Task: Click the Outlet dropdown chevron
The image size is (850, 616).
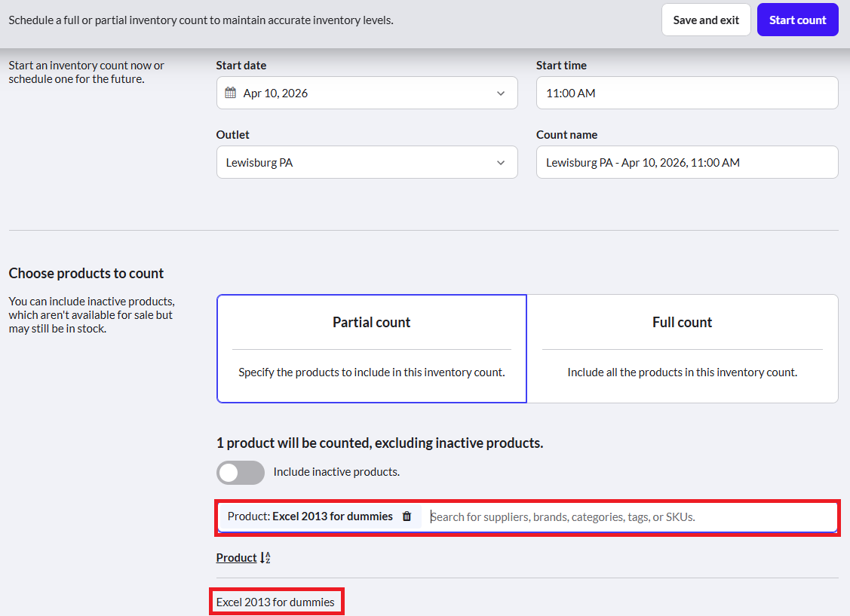Action: tap(501, 163)
